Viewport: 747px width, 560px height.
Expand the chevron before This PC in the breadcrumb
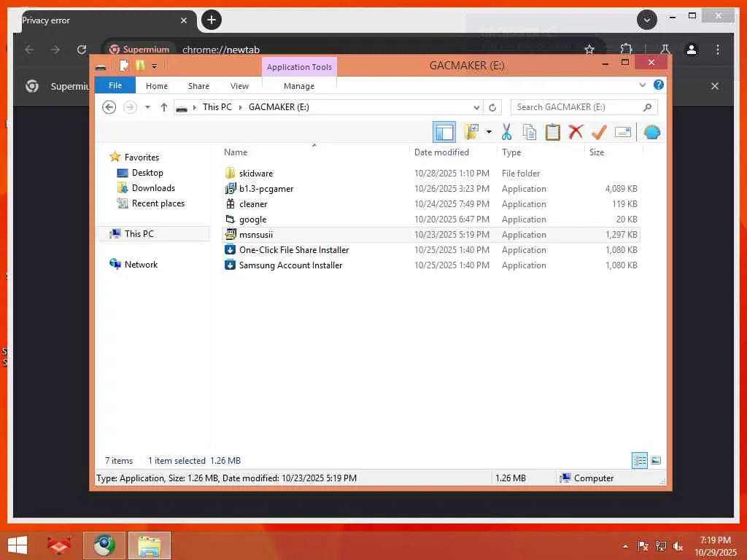point(194,107)
